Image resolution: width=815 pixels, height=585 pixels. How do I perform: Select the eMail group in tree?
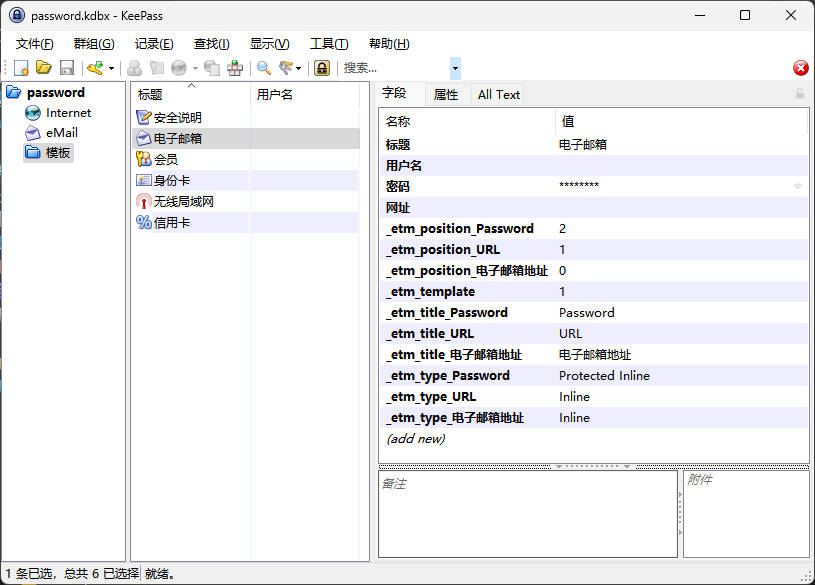pyautogui.click(x=61, y=132)
